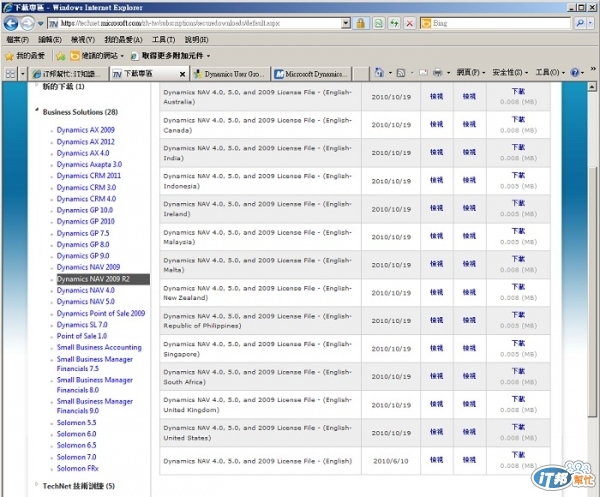Open the recent pages dropdown arrow
The height and width of the screenshot is (497, 600).
point(41,24)
